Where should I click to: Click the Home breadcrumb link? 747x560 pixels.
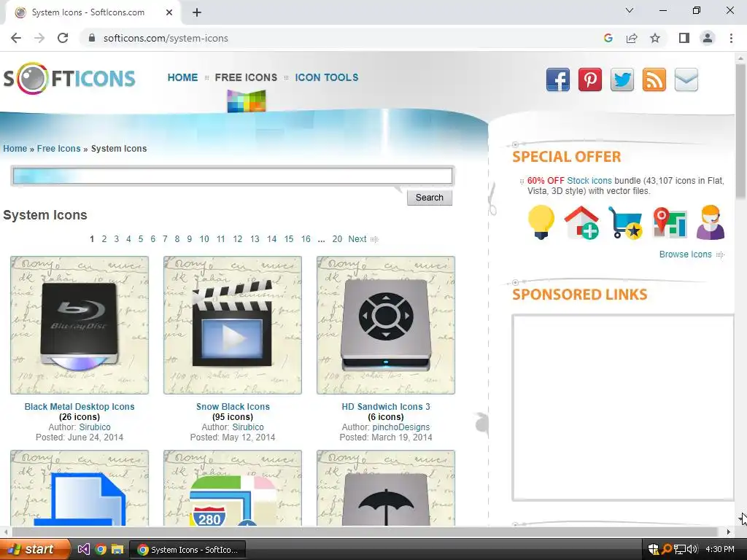tap(15, 149)
